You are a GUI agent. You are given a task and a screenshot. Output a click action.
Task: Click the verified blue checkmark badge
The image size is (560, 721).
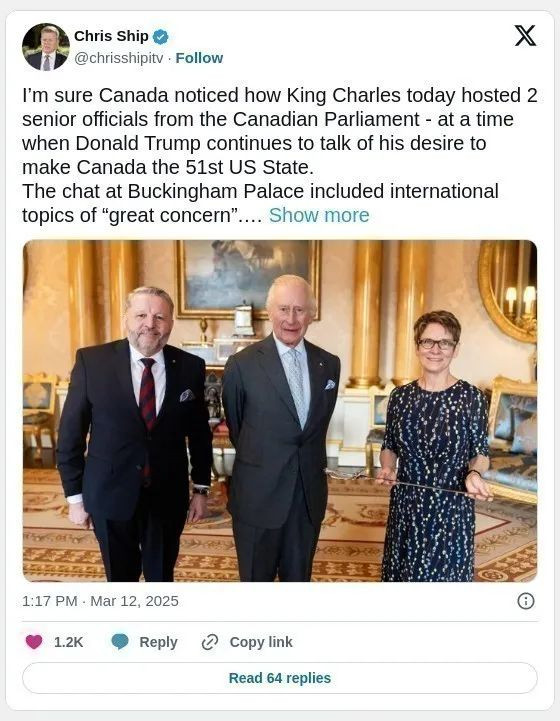point(160,36)
